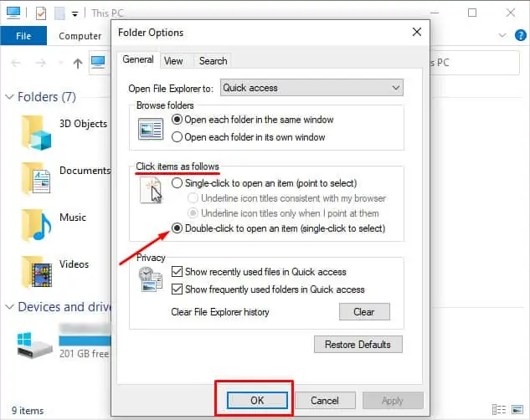Switch to the Search tab

[213, 61]
